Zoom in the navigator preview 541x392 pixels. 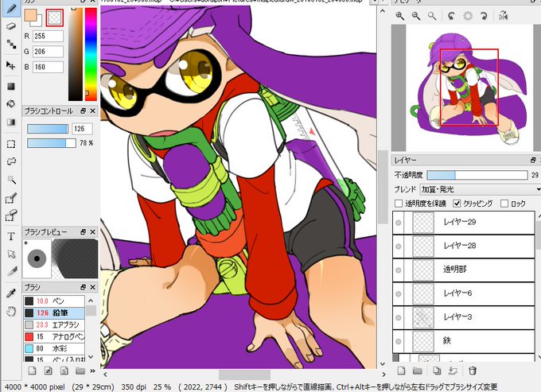[x=400, y=16]
